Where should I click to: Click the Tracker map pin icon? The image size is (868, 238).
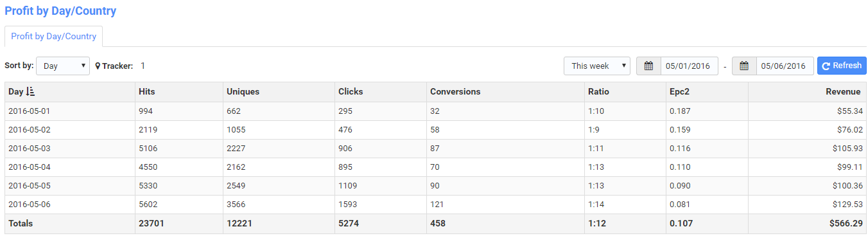(98, 66)
